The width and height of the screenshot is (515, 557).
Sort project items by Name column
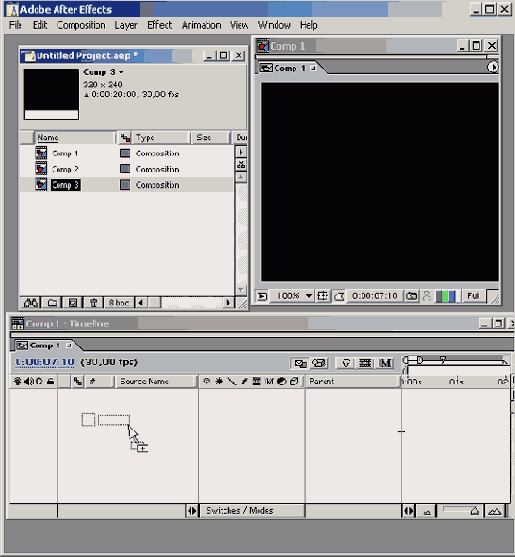75,137
